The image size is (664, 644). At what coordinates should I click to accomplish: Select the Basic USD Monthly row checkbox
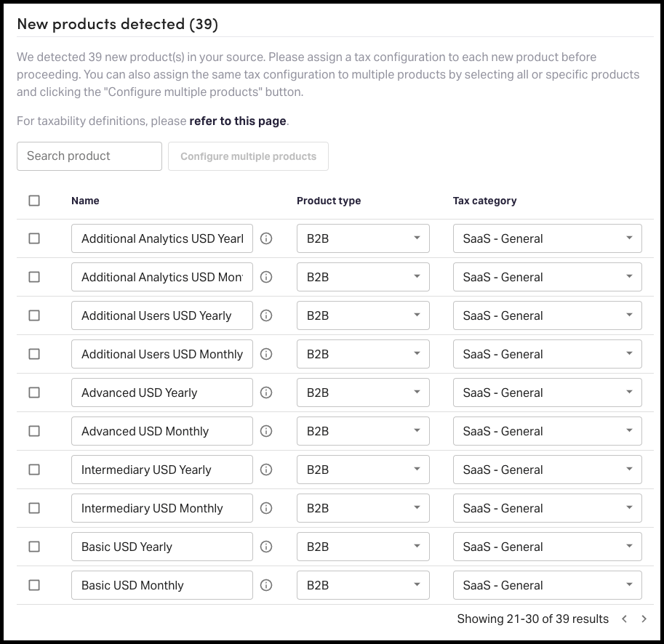coord(34,585)
